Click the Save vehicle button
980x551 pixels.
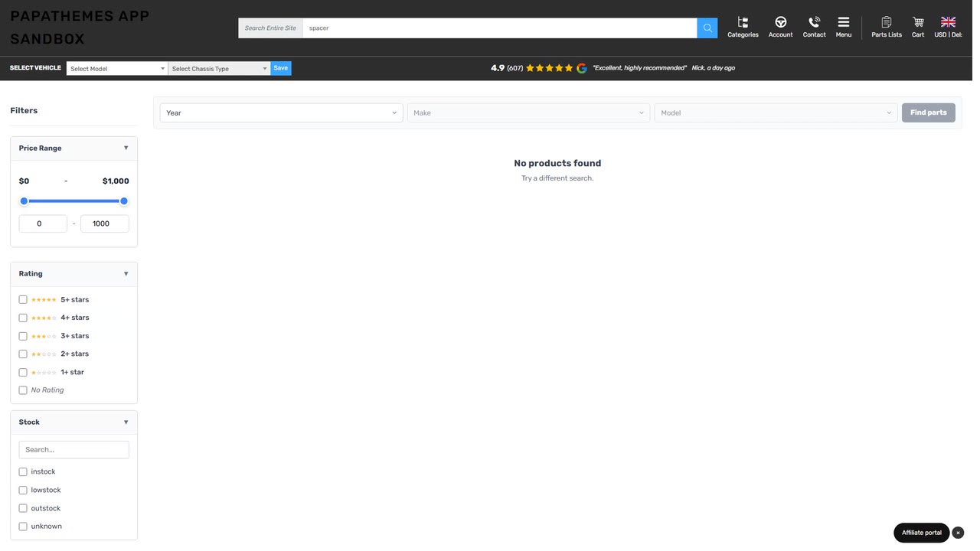[x=281, y=68]
